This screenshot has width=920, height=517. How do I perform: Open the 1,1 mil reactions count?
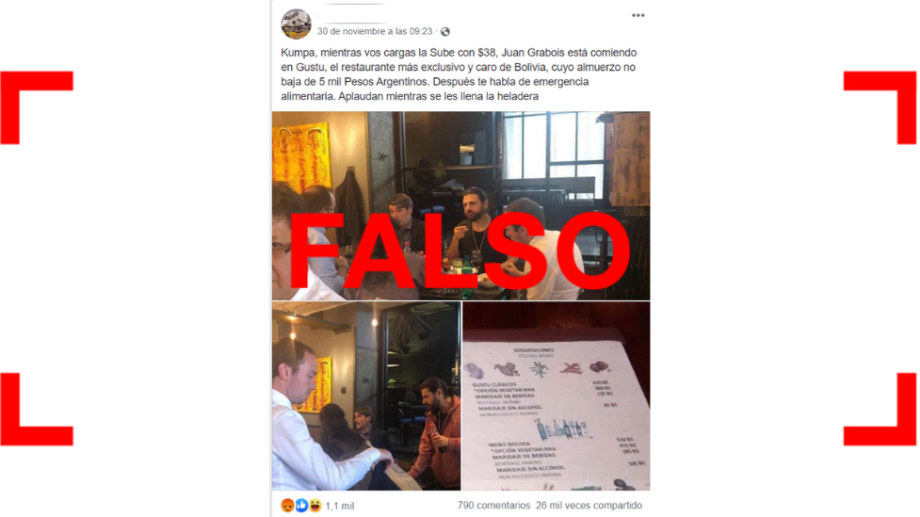[x=340, y=506]
